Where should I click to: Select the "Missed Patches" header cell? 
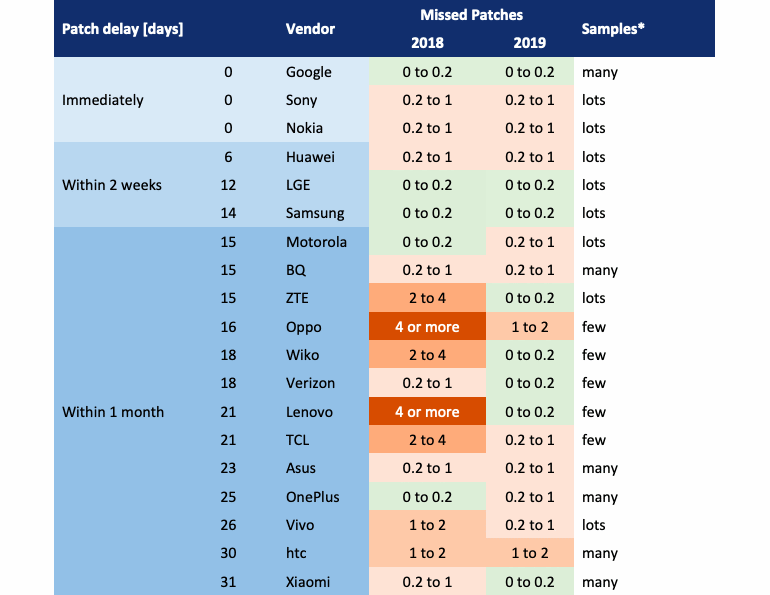click(470, 15)
